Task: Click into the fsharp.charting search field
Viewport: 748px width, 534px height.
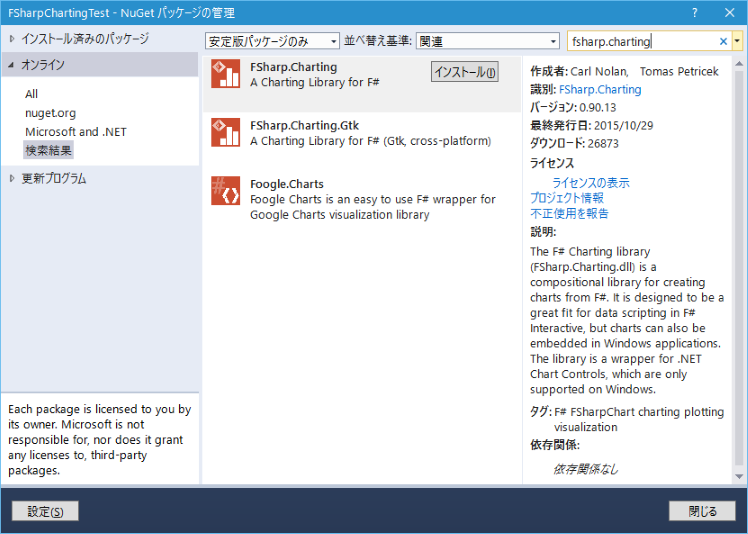Action: click(644, 42)
